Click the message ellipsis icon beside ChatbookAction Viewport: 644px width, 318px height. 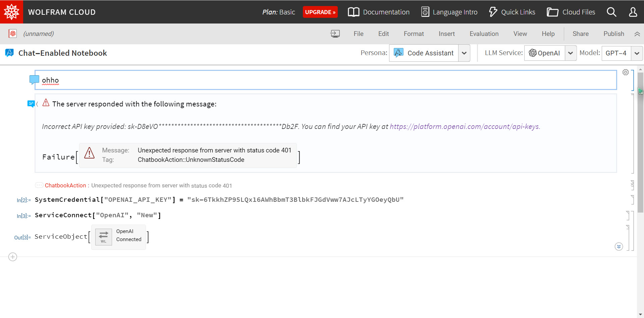[39, 185]
